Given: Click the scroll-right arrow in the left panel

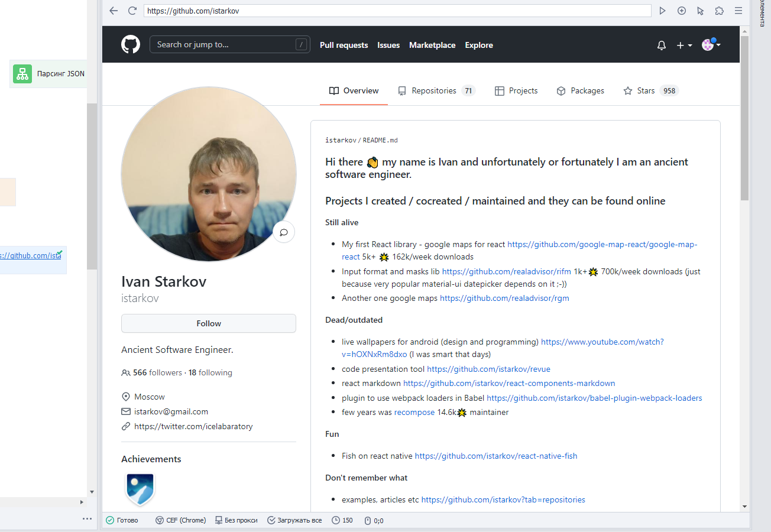Looking at the screenshot, I should (x=82, y=502).
